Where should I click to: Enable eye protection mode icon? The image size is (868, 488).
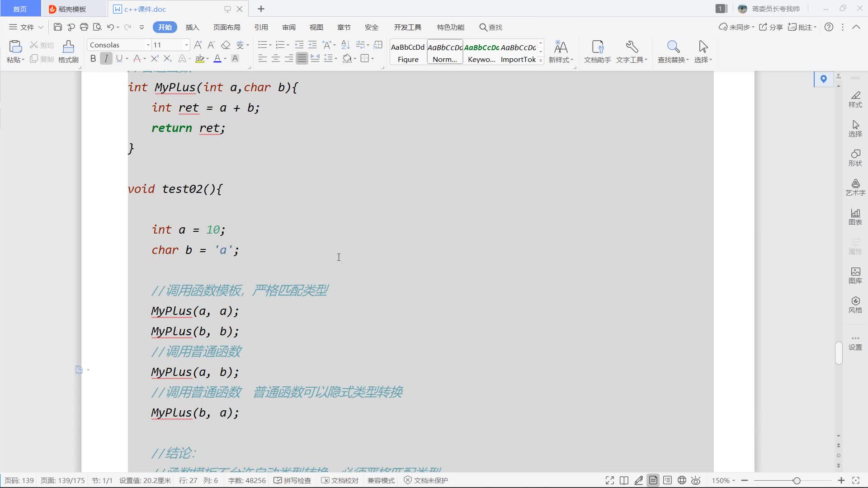coord(696,480)
